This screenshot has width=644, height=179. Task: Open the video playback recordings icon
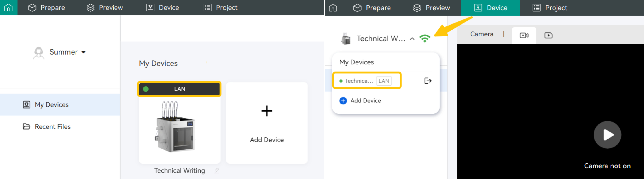(x=548, y=35)
